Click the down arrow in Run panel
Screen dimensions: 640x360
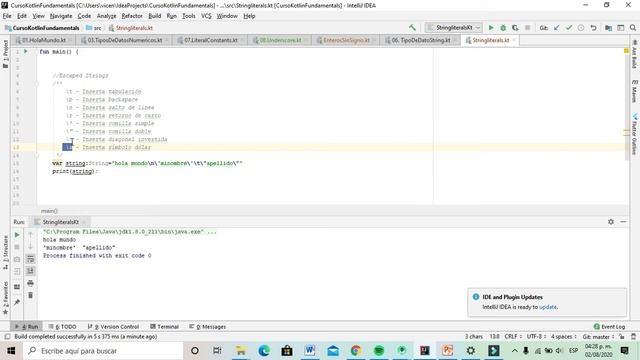[30, 247]
